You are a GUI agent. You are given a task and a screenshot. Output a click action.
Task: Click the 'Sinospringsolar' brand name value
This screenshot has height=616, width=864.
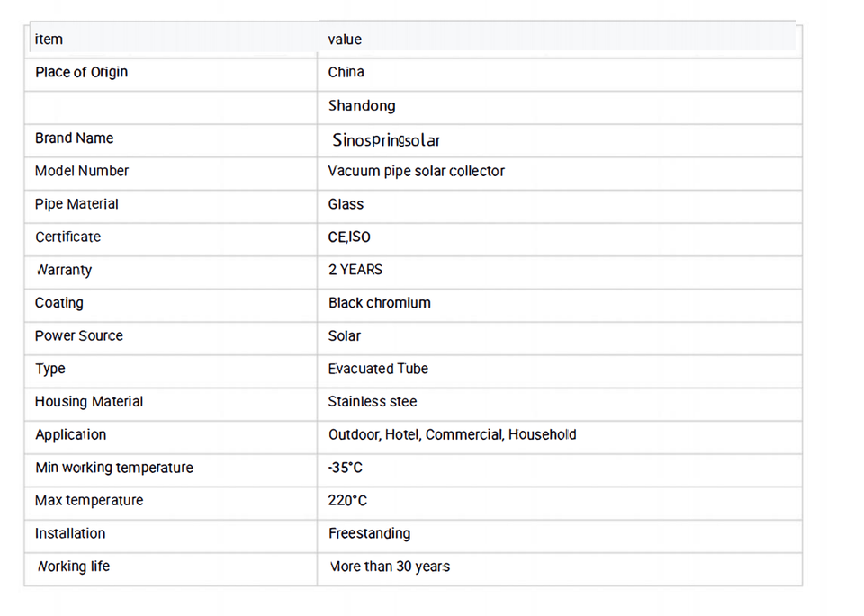pyautogui.click(x=386, y=140)
